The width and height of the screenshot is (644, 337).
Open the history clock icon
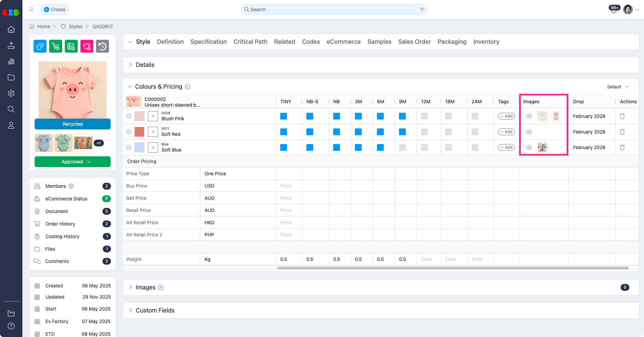102,46
